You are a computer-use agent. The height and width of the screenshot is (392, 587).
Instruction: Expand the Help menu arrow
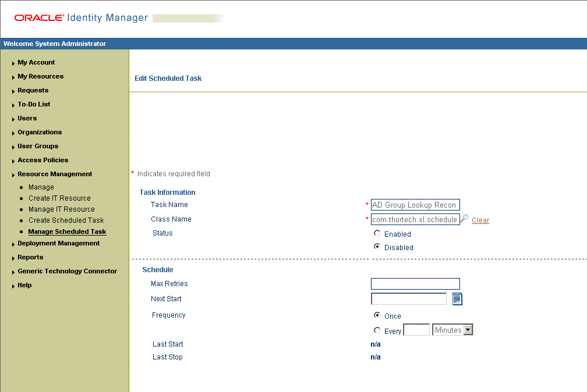tap(13, 286)
